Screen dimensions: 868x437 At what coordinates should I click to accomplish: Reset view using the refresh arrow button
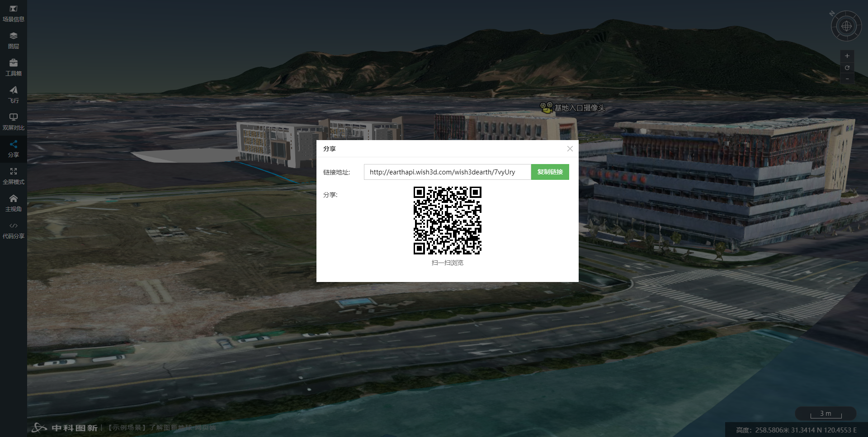click(x=847, y=68)
